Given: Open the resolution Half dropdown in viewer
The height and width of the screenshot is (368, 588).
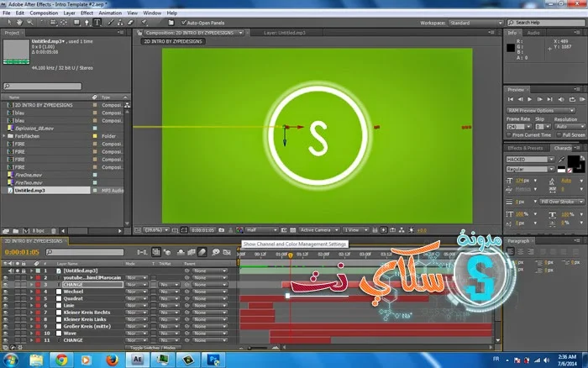Looking at the screenshot, I should [261, 230].
